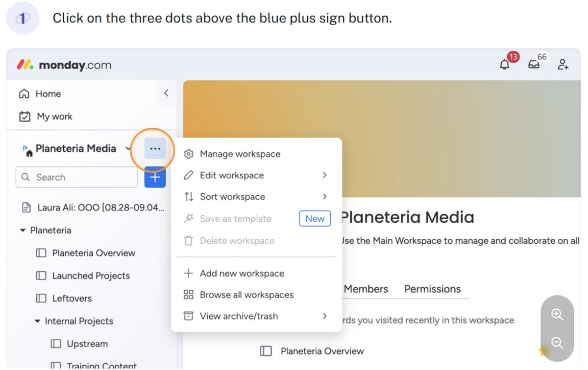The height and width of the screenshot is (370, 588).
Task: Open the inbox tray icon
Action: pyautogui.click(x=534, y=64)
